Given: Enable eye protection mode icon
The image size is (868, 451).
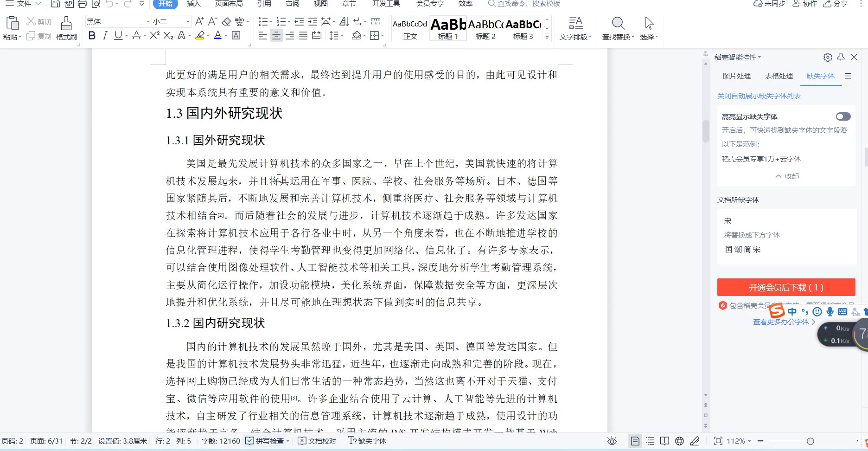Looking at the screenshot, I should (612, 441).
